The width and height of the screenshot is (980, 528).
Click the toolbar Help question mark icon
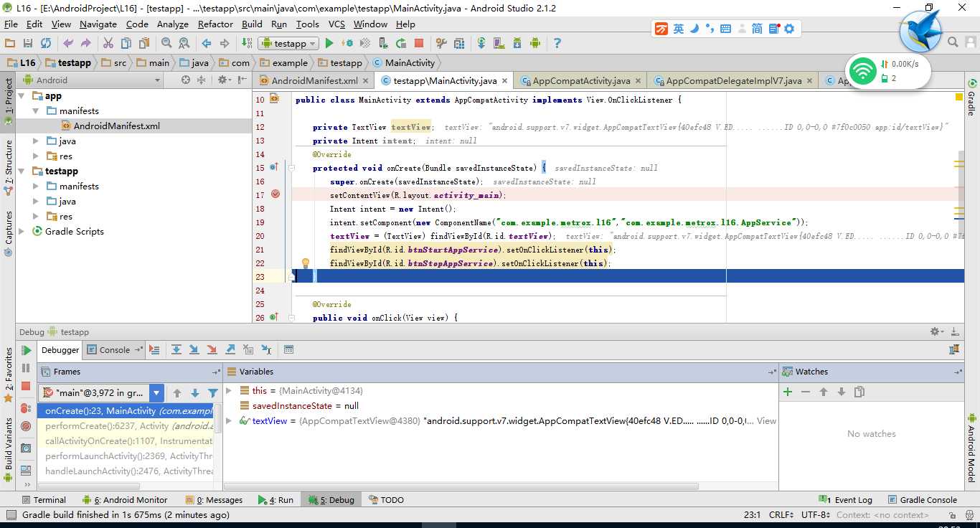pos(557,43)
